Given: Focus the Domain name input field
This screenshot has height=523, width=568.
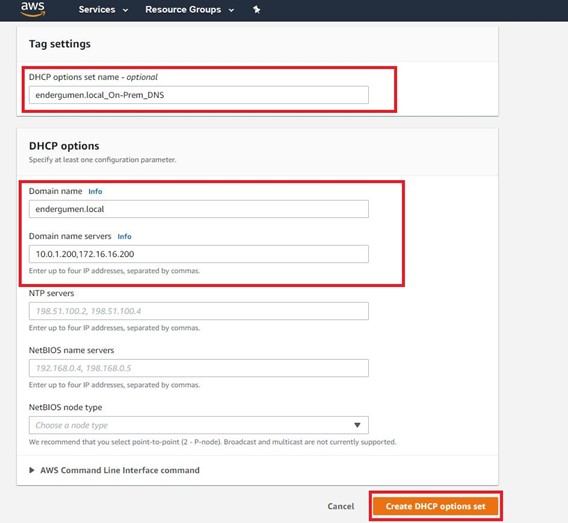Looking at the screenshot, I should pos(199,209).
